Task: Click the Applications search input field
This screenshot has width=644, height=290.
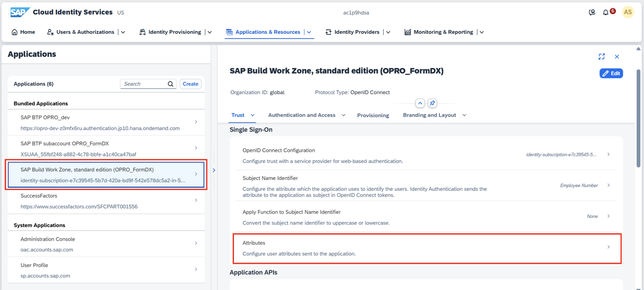Action: pos(144,84)
